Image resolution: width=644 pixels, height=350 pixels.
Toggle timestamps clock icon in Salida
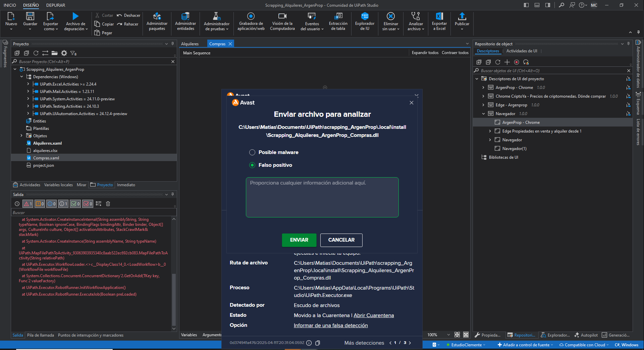point(17,204)
